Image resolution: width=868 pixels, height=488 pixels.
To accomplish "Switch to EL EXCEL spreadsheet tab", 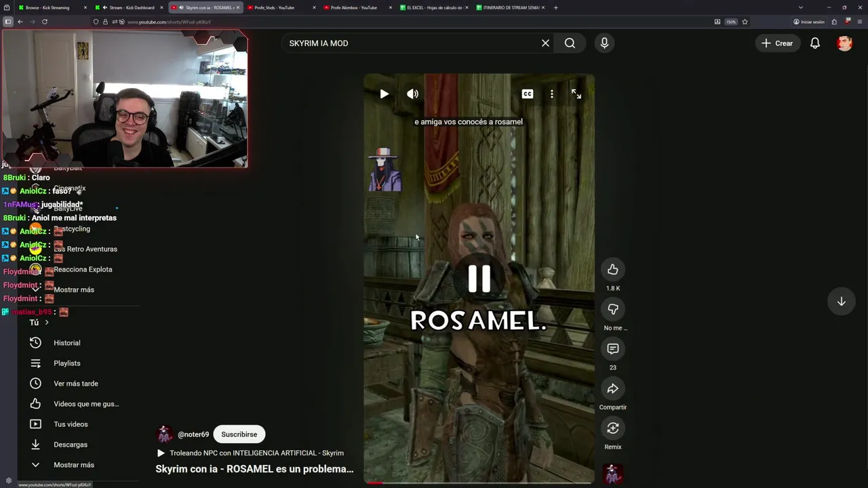I will click(434, 7).
